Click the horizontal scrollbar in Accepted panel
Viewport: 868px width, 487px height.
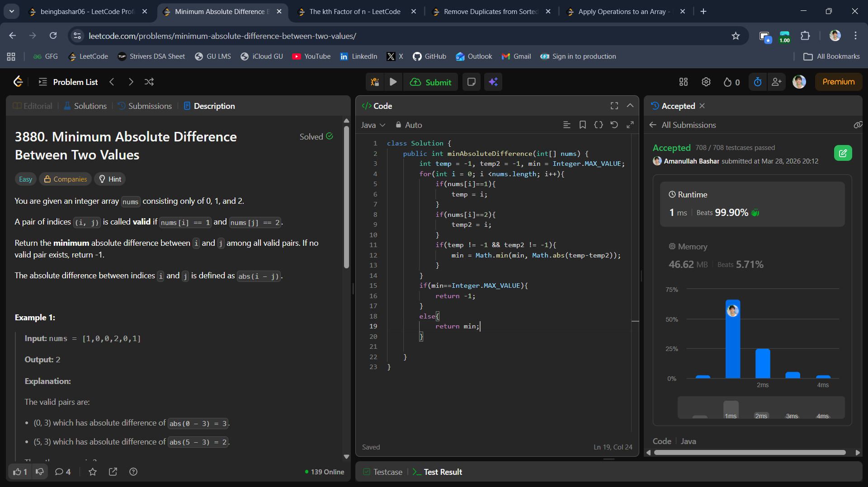750,452
